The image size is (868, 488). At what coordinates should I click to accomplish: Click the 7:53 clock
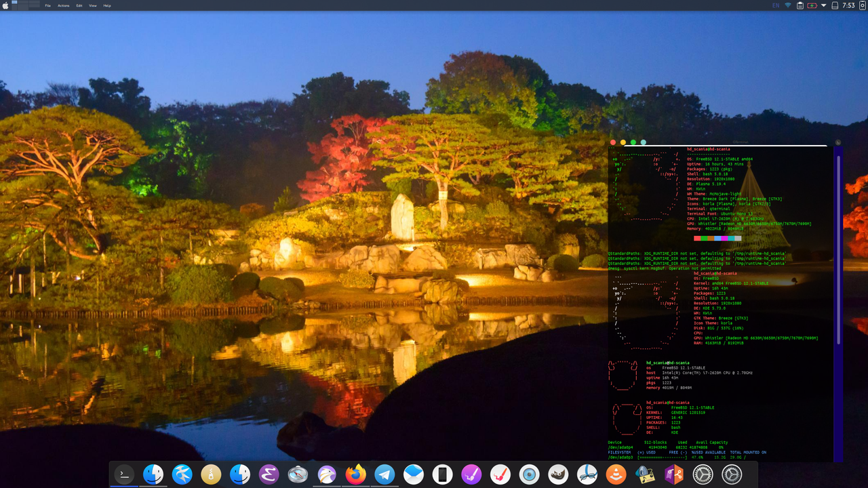(x=848, y=5)
